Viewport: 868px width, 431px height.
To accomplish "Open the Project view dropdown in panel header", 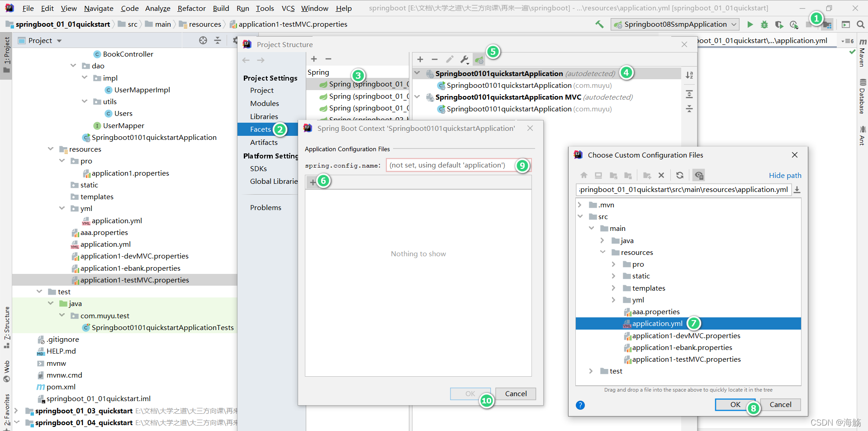I will (x=59, y=41).
